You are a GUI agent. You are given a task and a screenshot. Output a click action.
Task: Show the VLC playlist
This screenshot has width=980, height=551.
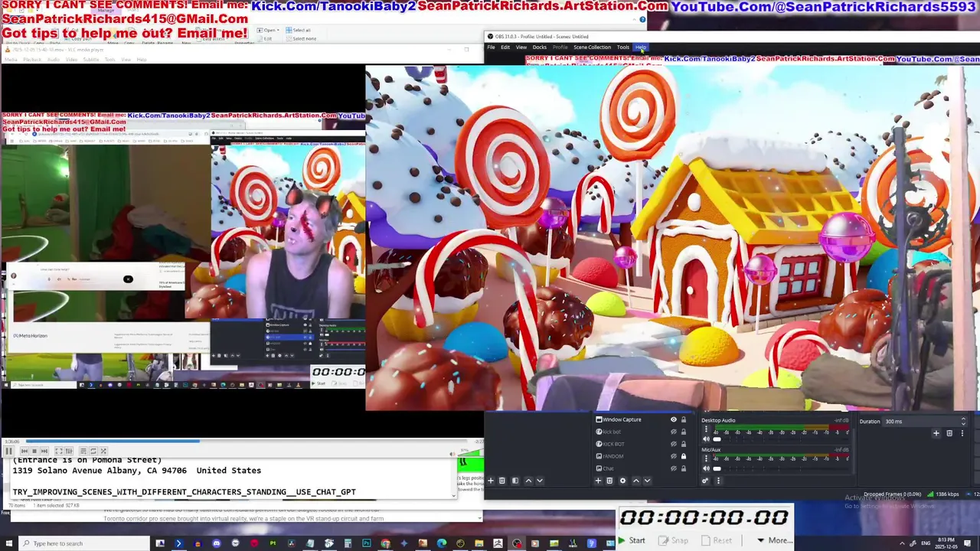click(83, 451)
